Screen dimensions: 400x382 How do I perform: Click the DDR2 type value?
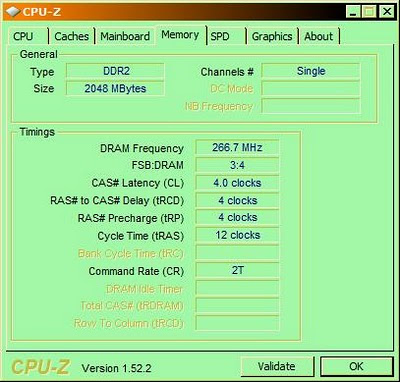(x=115, y=71)
